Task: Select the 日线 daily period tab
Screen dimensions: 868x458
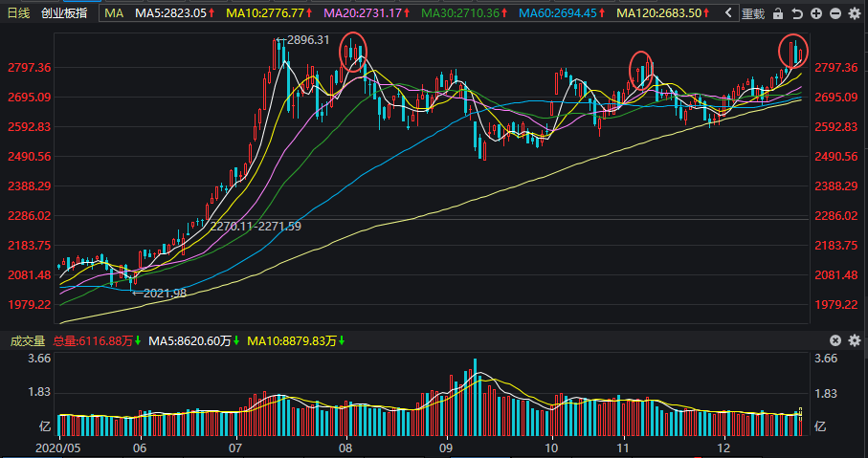Action: pos(18,12)
